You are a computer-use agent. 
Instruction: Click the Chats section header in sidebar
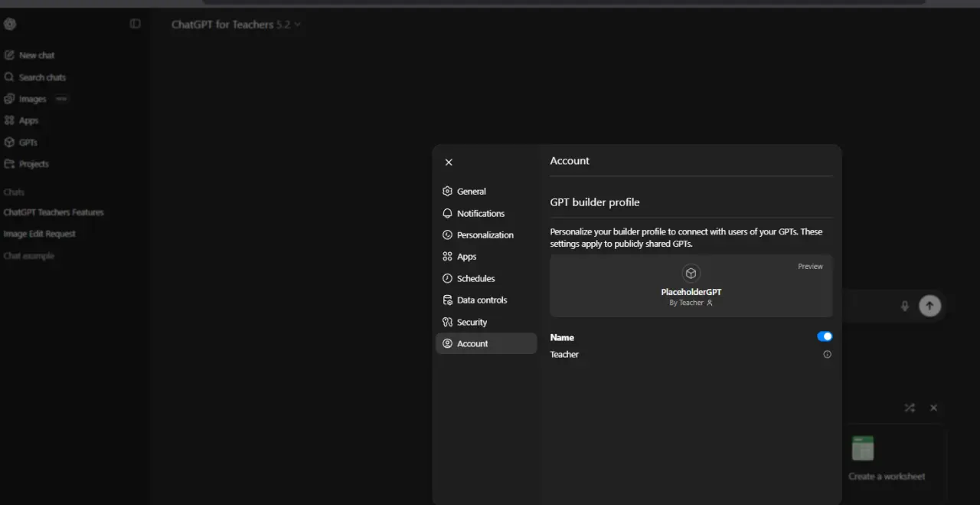pyautogui.click(x=14, y=192)
